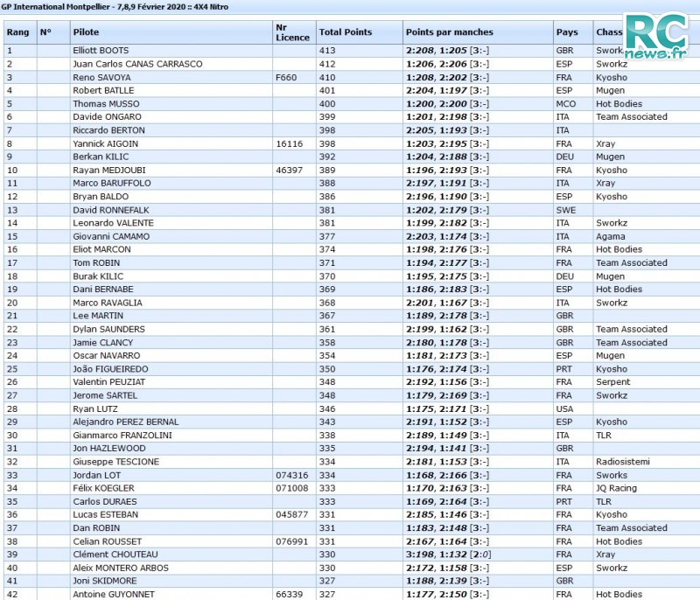Select pilot name Tom ROBIN
This screenshot has height=600, width=700.
click(x=96, y=262)
